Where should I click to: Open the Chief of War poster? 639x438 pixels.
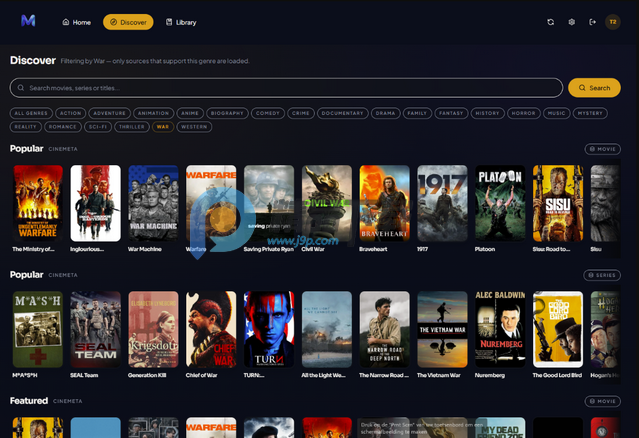coord(211,329)
